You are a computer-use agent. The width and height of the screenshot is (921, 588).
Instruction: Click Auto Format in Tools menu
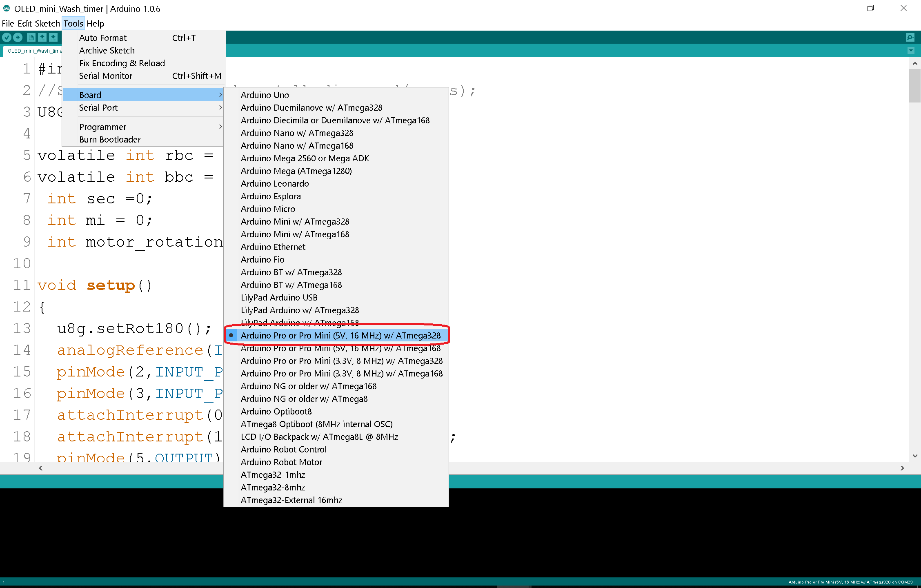(103, 38)
